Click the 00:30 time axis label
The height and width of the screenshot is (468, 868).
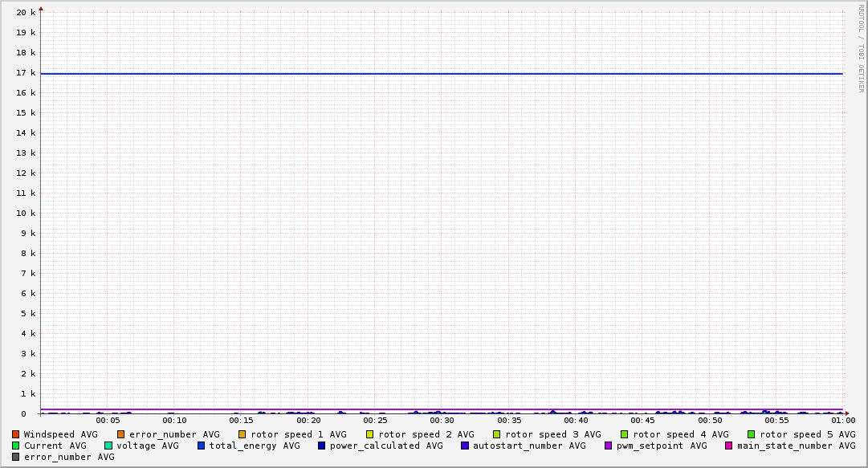point(442,420)
